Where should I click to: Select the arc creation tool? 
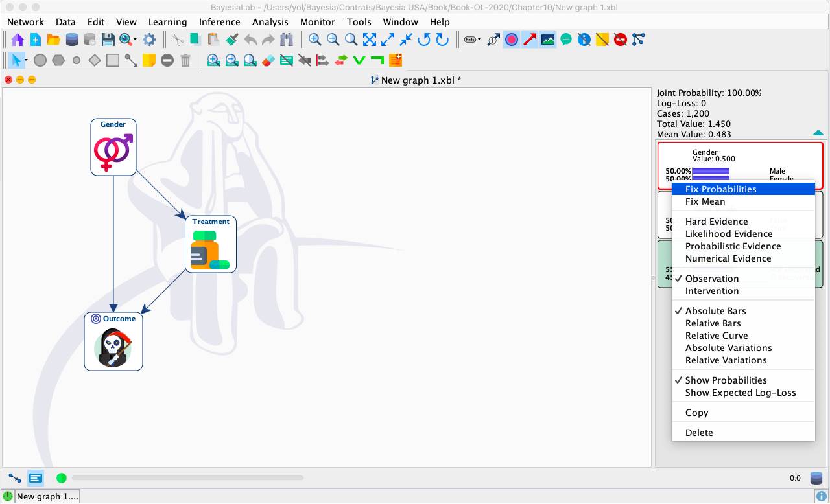tap(131, 60)
